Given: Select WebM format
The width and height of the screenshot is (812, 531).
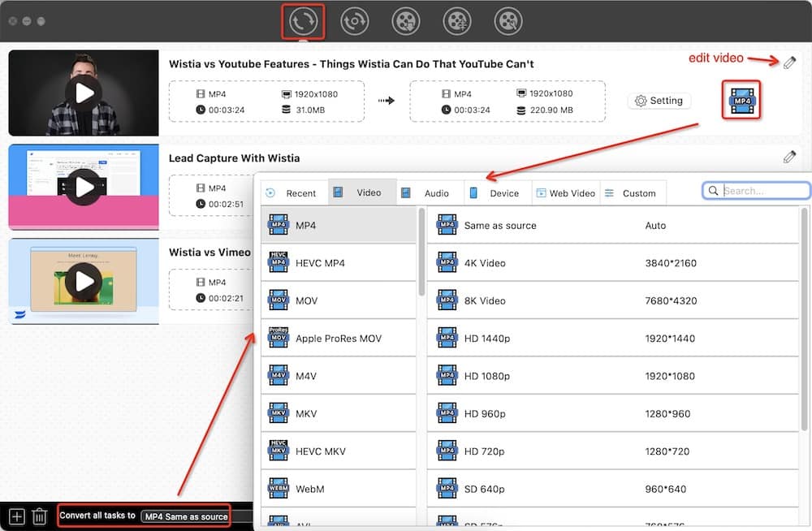Looking at the screenshot, I should (x=339, y=489).
